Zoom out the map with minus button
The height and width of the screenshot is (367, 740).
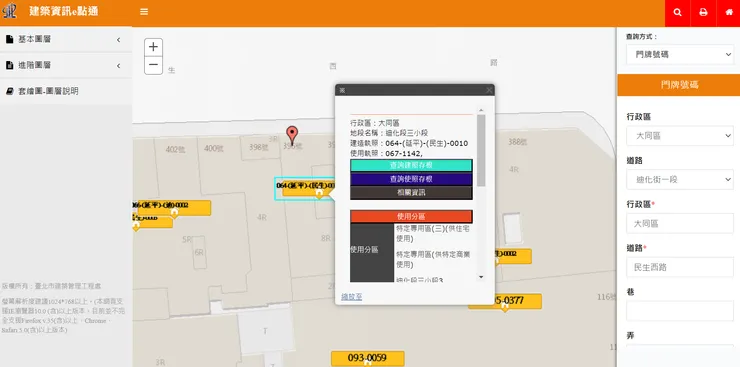(153, 65)
